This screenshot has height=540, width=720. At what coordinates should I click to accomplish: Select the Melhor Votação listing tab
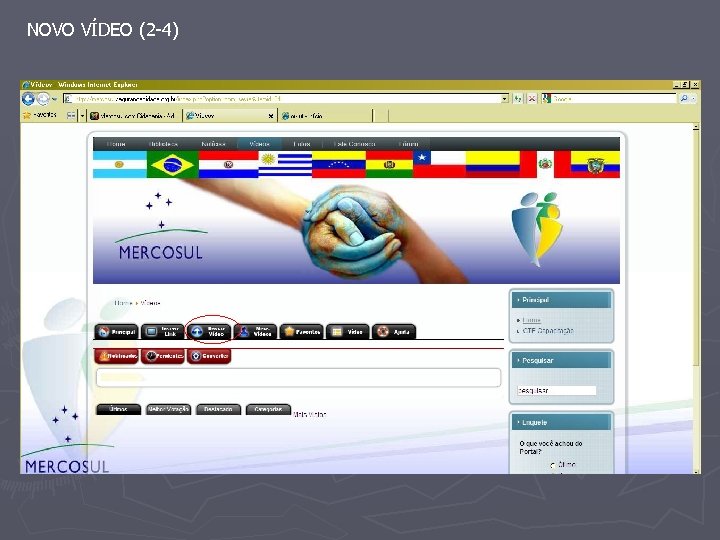169,409
